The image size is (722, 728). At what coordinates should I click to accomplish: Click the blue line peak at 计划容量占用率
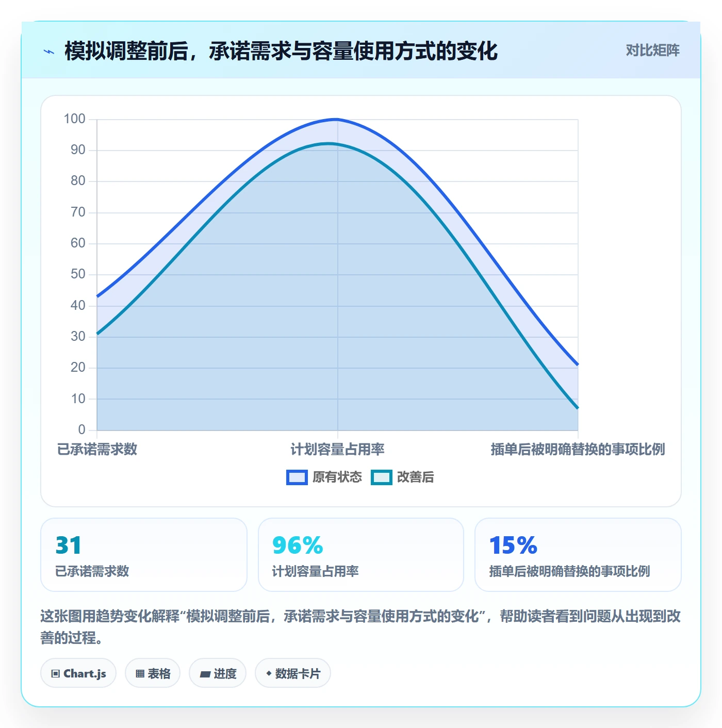pos(337,120)
